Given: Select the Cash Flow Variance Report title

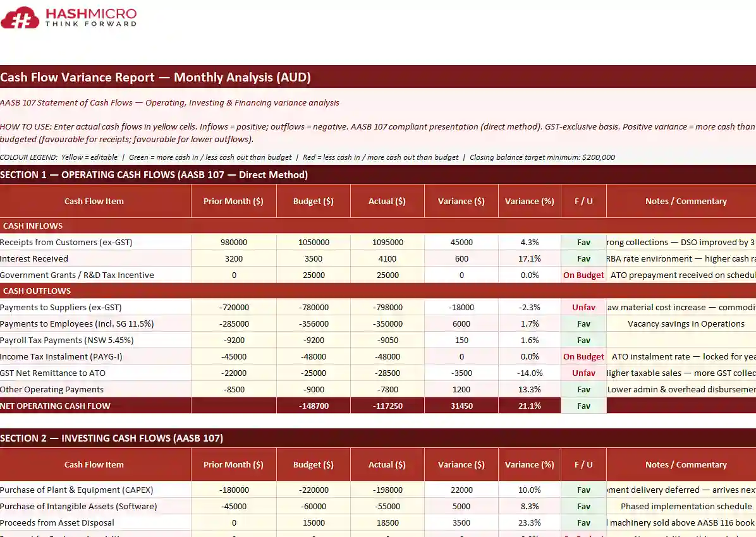Looking at the screenshot, I should tap(155, 77).
